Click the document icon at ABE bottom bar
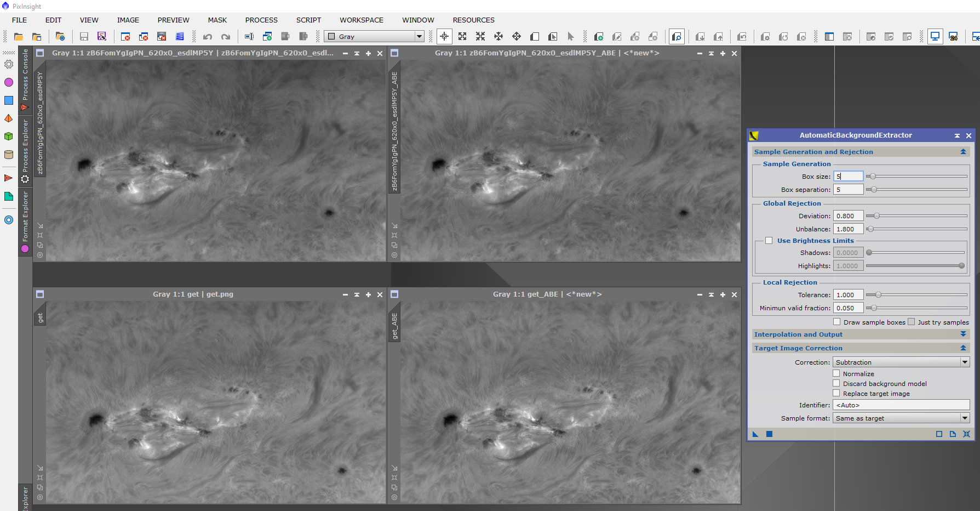980x511 pixels. pyautogui.click(x=953, y=434)
